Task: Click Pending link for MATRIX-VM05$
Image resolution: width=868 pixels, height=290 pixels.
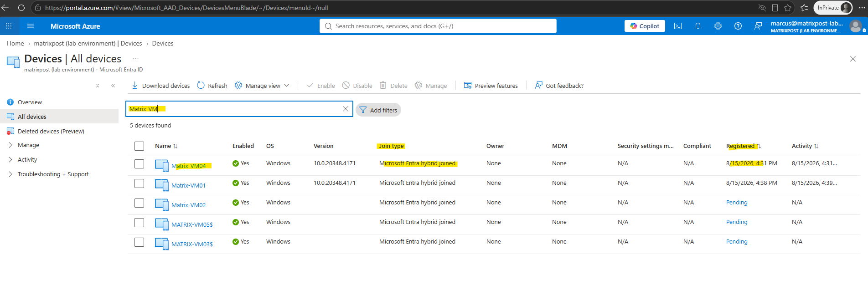Action: pyautogui.click(x=737, y=222)
